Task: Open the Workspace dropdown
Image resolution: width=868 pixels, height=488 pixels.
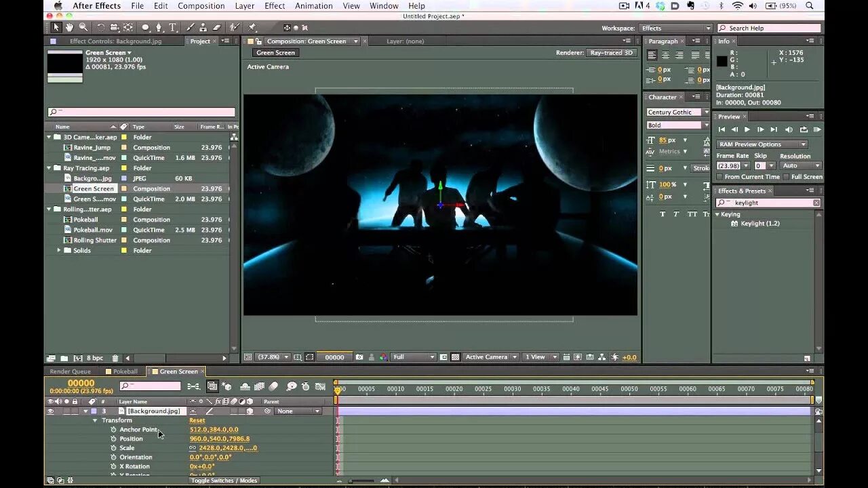Action: tap(675, 28)
